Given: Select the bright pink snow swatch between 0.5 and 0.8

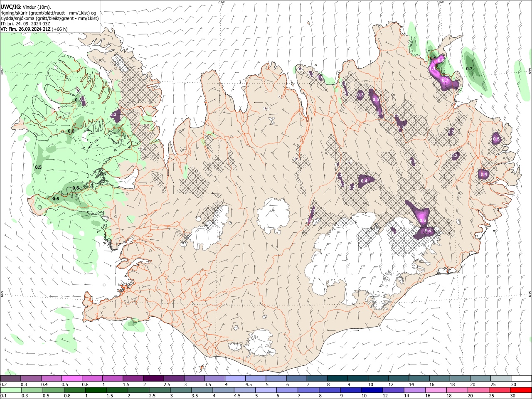Looking at the screenshot, I should 71,378.
